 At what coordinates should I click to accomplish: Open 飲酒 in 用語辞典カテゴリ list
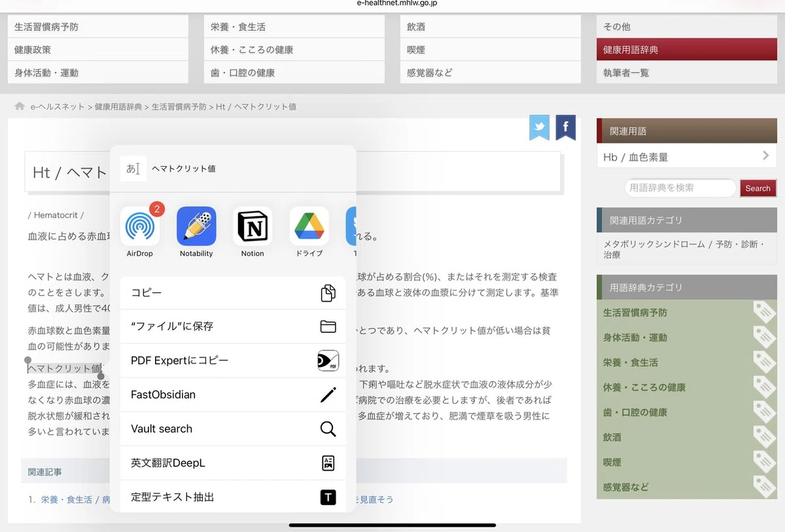click(x=612, y=437)
